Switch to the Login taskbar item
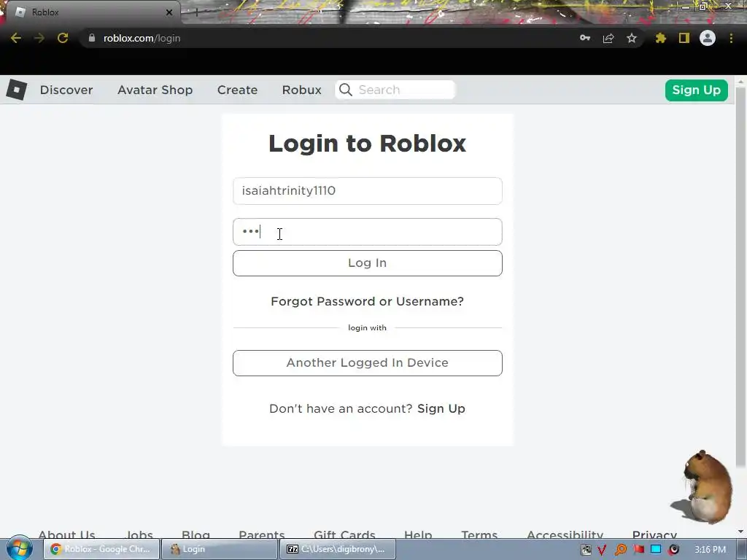This screenshot has height=560, width=747. pos(220,549)
